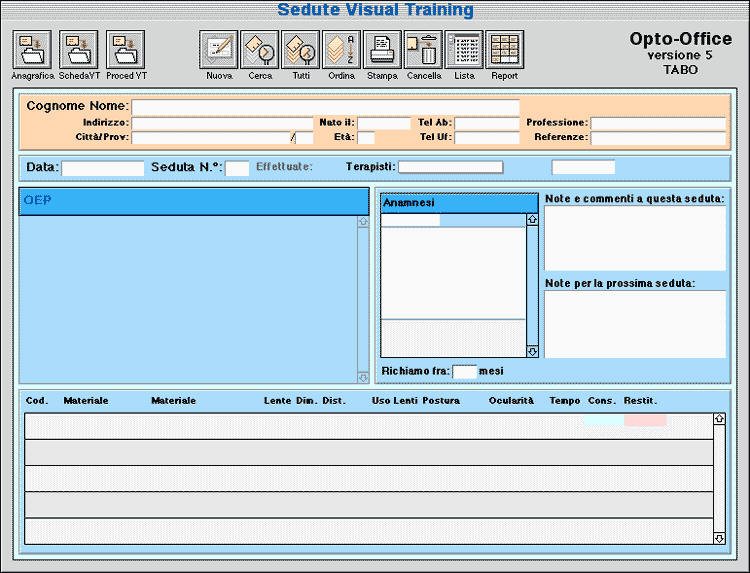Click the Data input field

click(103, 168)
